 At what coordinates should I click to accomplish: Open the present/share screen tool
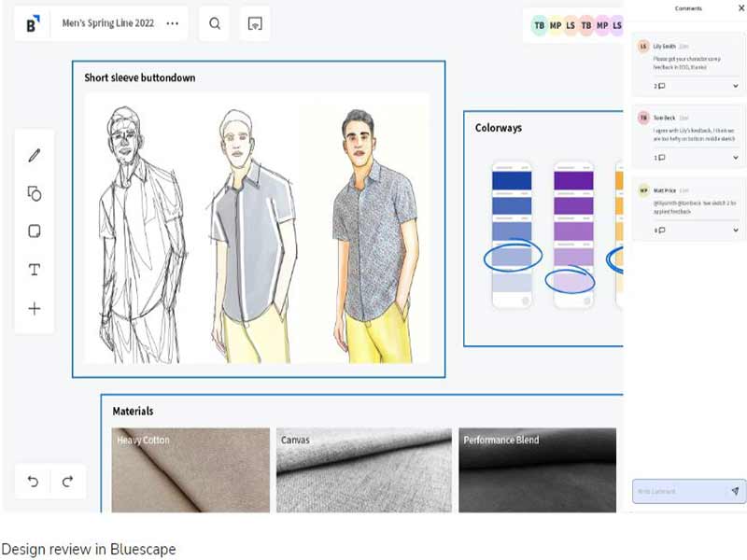[253, 22]
